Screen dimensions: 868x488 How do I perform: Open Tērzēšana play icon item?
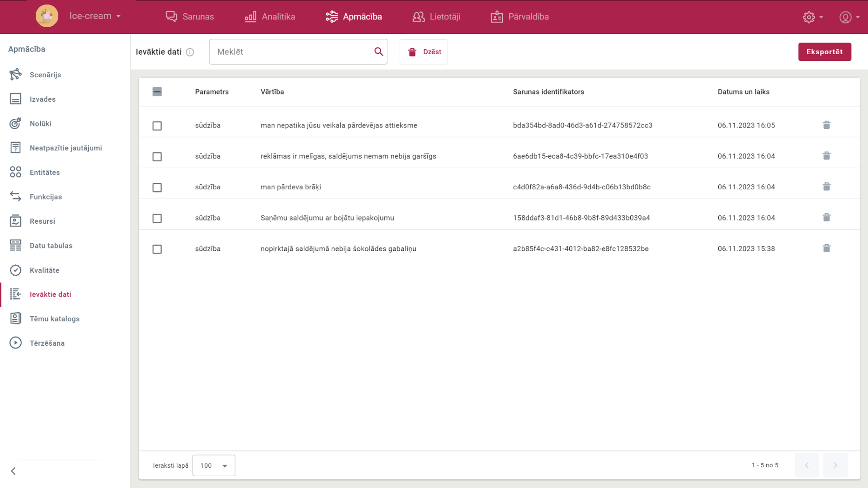47,343
